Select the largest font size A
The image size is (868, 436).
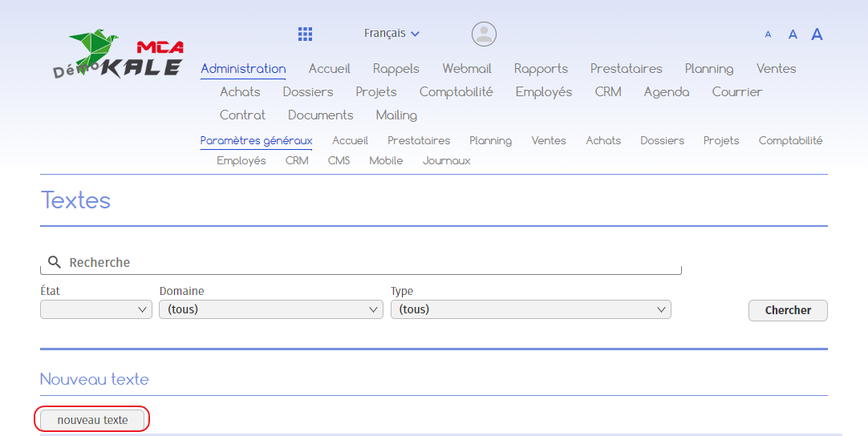pyautogui.click(x=817, y=34)
